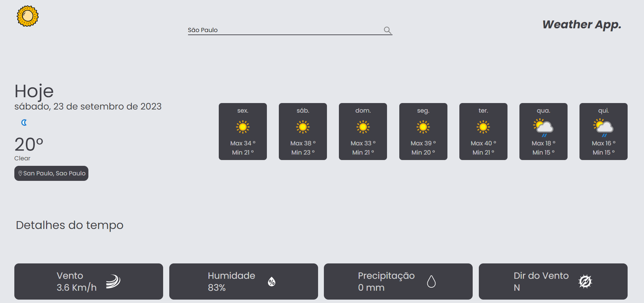The width and height of the screenshot is (644, 303).
Task: Click Max 18 ° on qua. card
Action: [x=543, y=143]
